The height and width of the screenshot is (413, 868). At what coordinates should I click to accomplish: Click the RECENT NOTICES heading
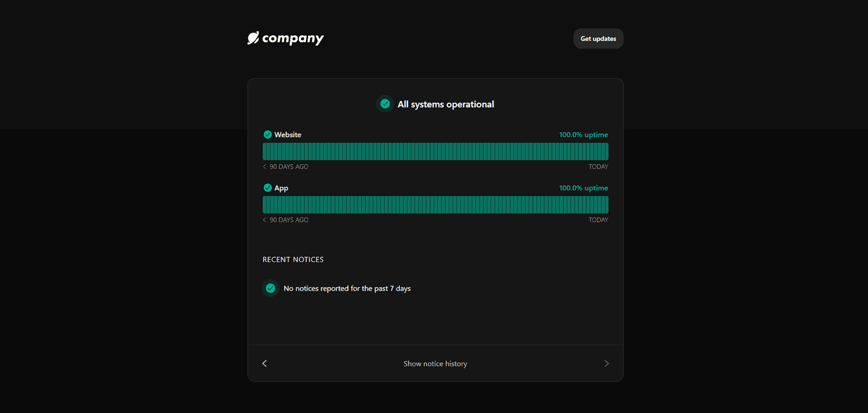(x=293, y=259)
